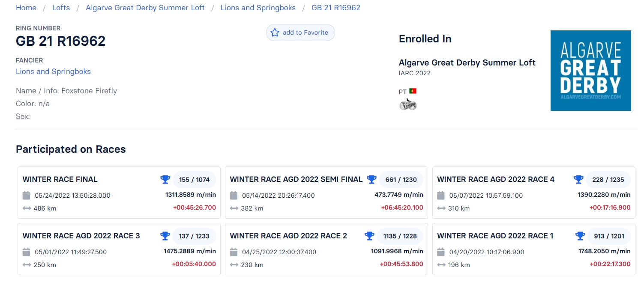Open the Lions and Springboks fancier link
Screen dimensions: 644x288
pyautogui.click(x=53, y=71)
